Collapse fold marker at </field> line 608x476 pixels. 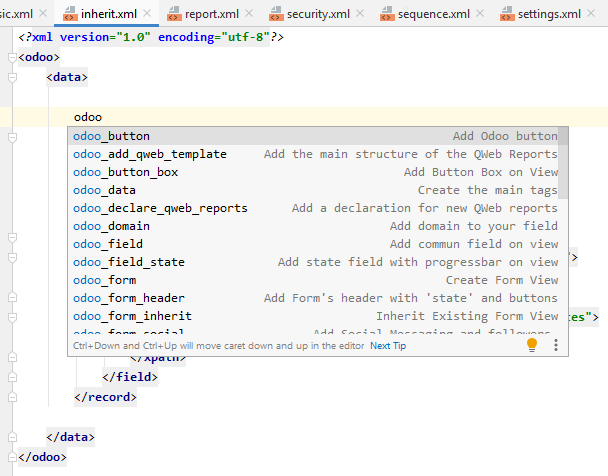(12, 377)
